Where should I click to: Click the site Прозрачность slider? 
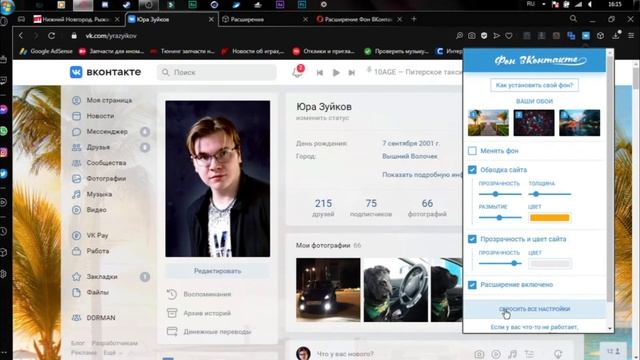pyautogui.click(x=500, y=263)
